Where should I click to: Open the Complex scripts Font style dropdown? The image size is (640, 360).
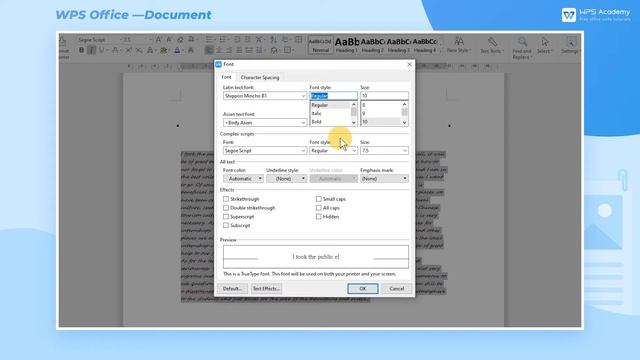coord(353,151)
